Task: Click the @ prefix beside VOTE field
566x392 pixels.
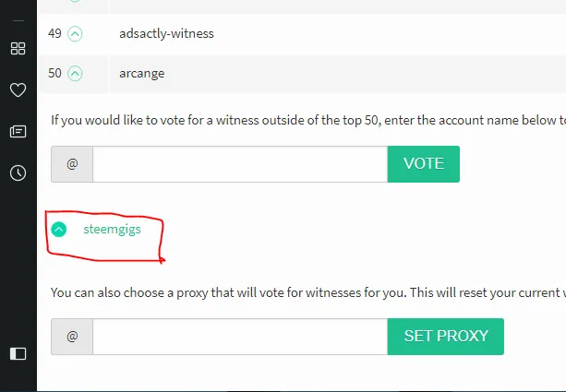Action: (x=72, y=164)
